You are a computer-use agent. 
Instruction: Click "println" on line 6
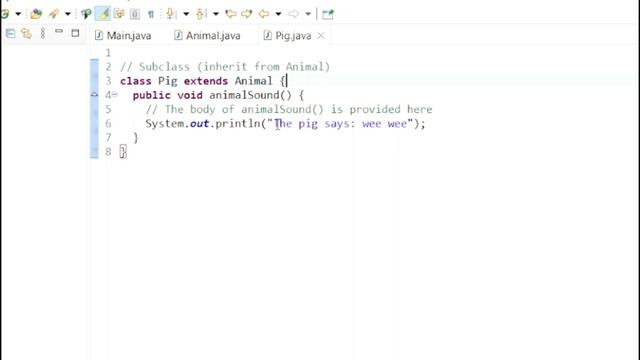238,124
